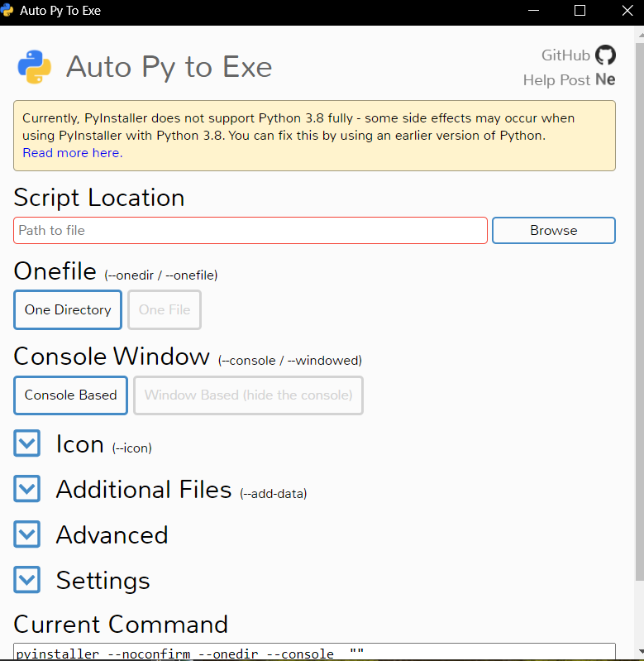Choose Console Based mode
Image resolution: width=644 pixels, height=661 pixels.
pos(70,395)
